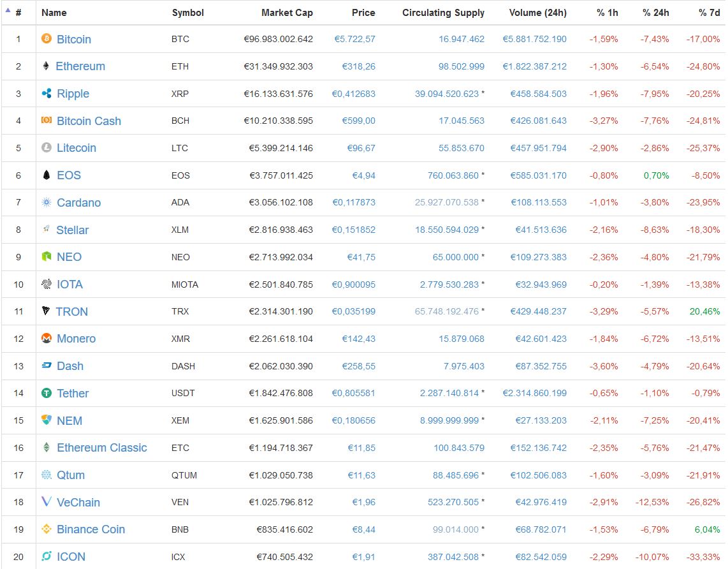Click the Dash logo icon
Image resolution: width=728 pixels, height=569 pixels.
click(x=47, y=366)
